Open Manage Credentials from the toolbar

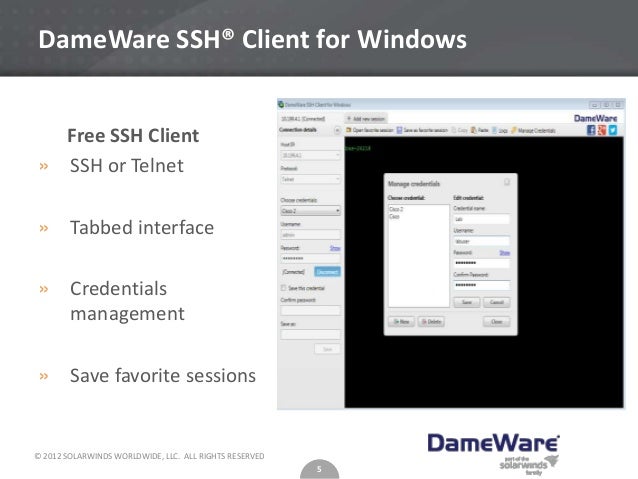(x=533, y=130)
